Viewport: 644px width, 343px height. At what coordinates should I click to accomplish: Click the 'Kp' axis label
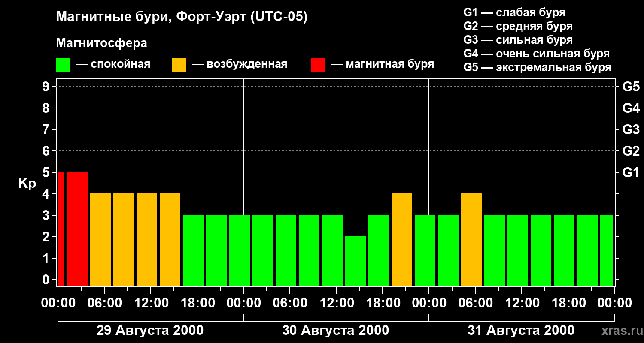point(27,184)
